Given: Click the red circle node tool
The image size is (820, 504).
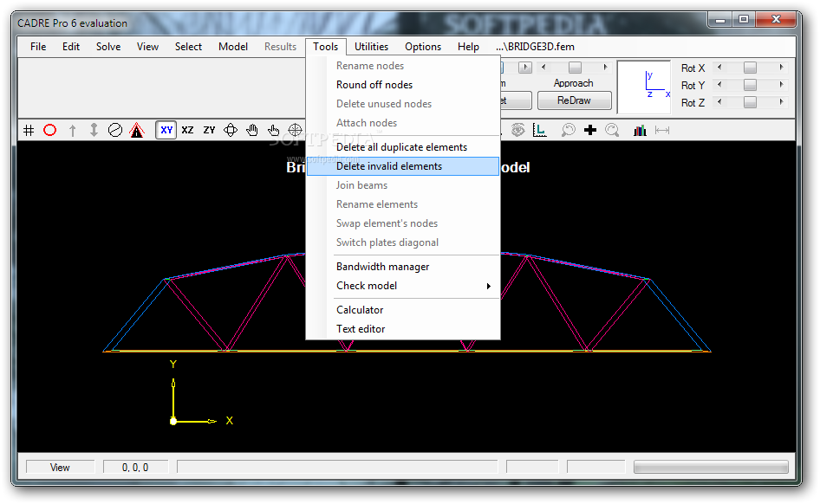Looking at the screenshot, I should [x=49, y=130].
